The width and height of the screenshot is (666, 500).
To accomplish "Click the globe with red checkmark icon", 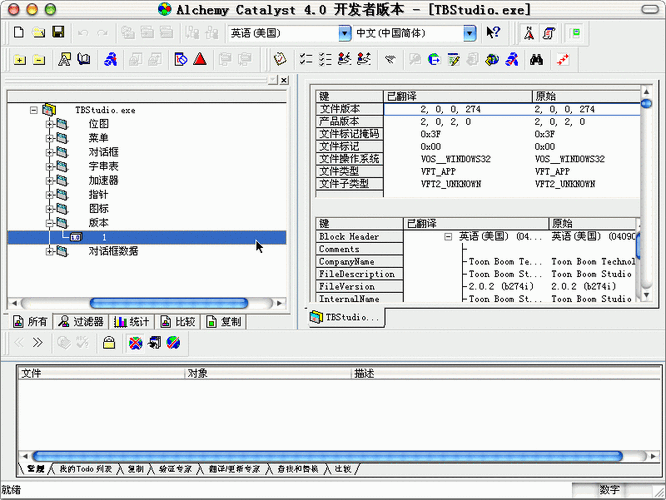I will (x=173, y=342).
